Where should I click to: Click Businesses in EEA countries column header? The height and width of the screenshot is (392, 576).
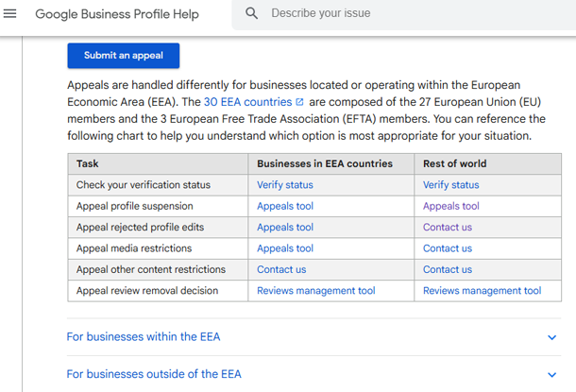pyautogui.click(x=331, y=163)
